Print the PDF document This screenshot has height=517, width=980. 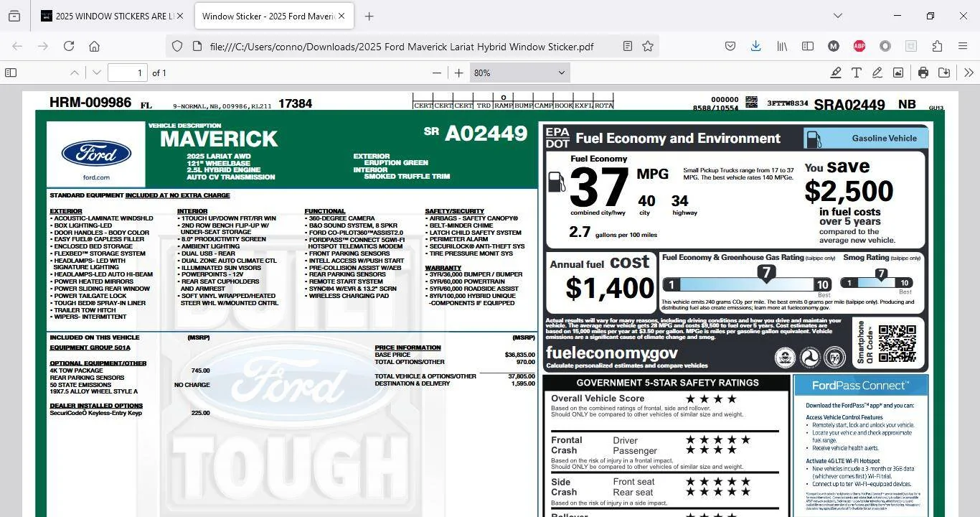(x=923, y=73)
